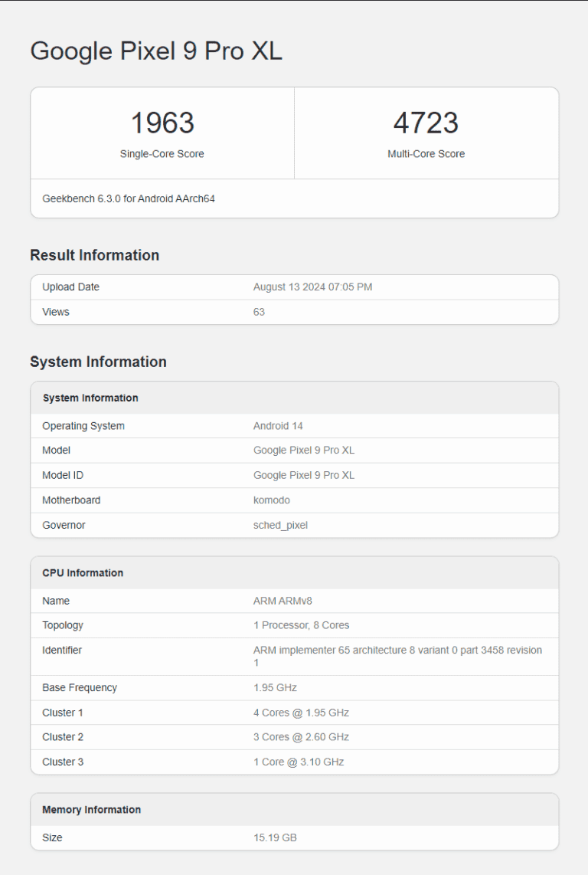
Task: Click the komodo motherboard value
Action: coord(272,500)
